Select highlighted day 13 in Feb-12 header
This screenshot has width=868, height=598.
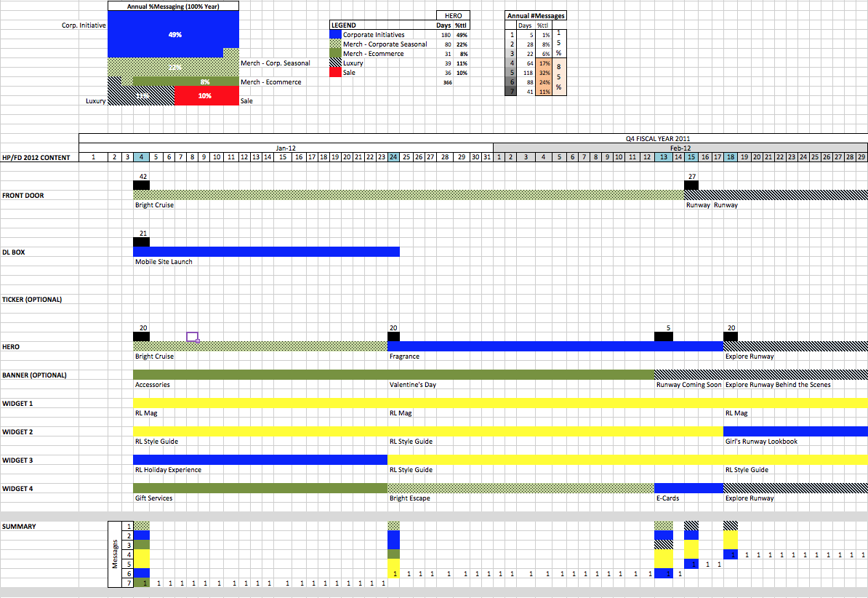point(663,157)
